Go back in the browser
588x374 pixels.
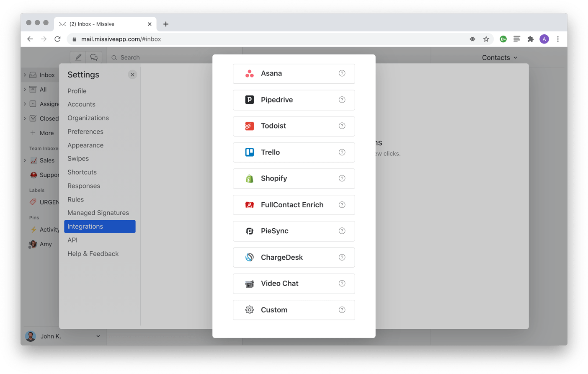click(x=30, y=39)
